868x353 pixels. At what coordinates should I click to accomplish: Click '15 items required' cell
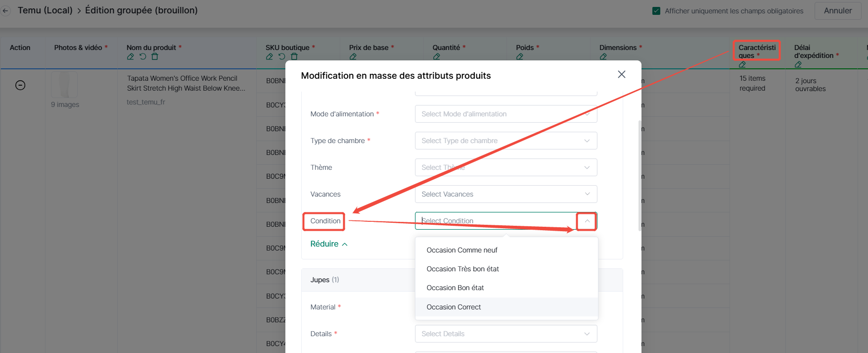(752, 83)
